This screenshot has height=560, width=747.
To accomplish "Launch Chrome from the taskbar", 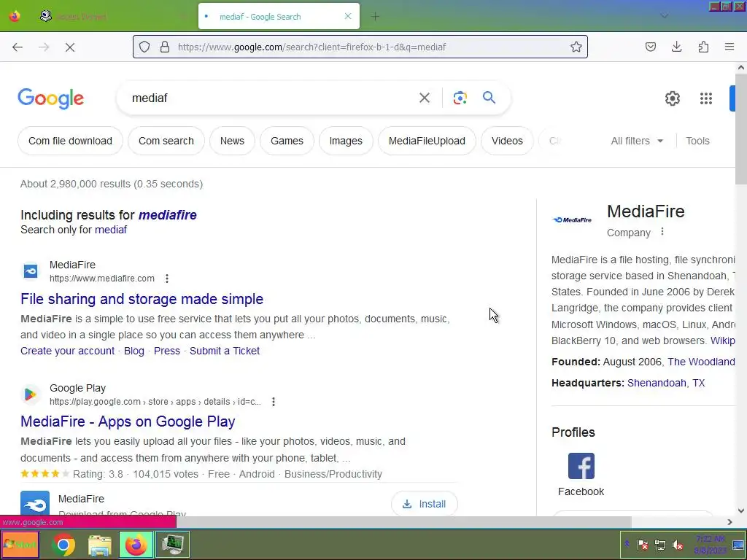I will [63, 545].
